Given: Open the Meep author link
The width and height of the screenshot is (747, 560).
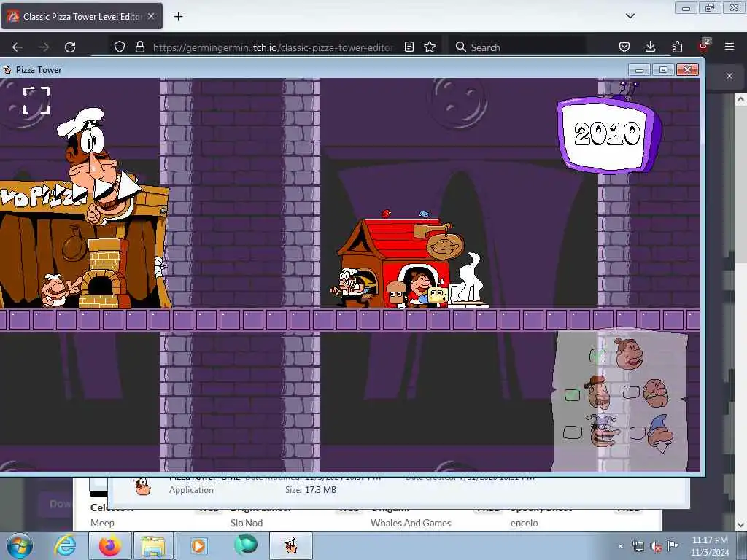Looking at the screenshot, I should coord(102,523).
